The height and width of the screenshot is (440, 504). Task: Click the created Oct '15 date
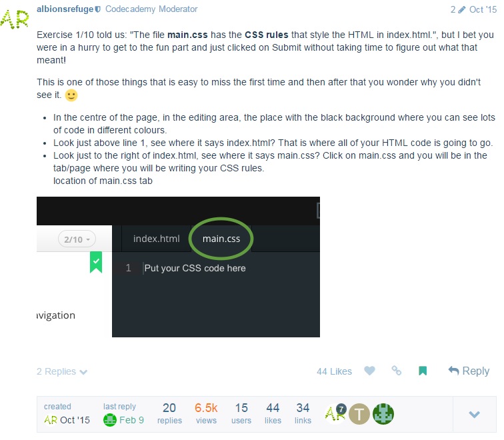[67, 420]
